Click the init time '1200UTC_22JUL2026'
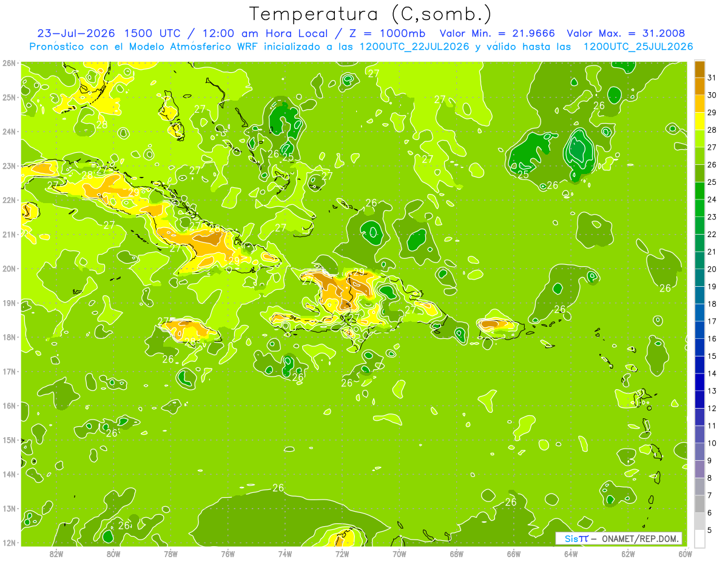Screen dimensions: 728x562 pos(414,47)
